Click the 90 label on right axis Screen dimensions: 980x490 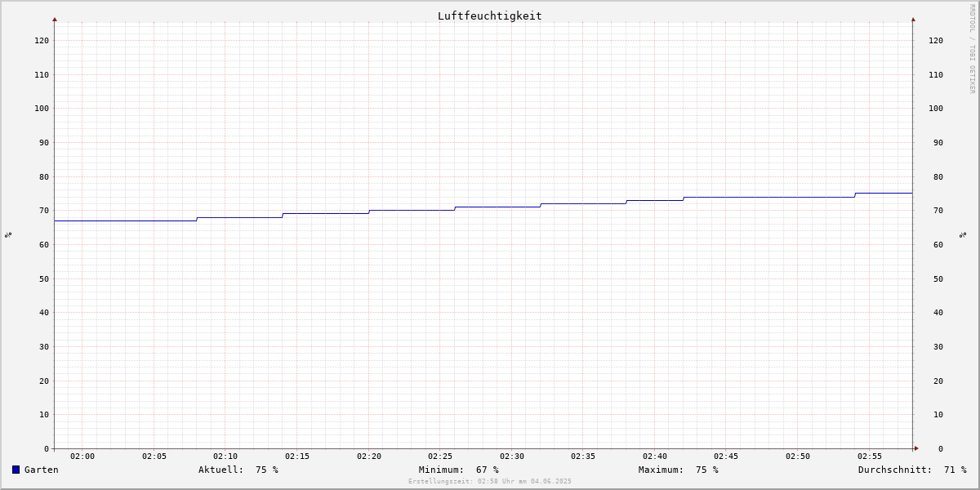coord(938,143)
